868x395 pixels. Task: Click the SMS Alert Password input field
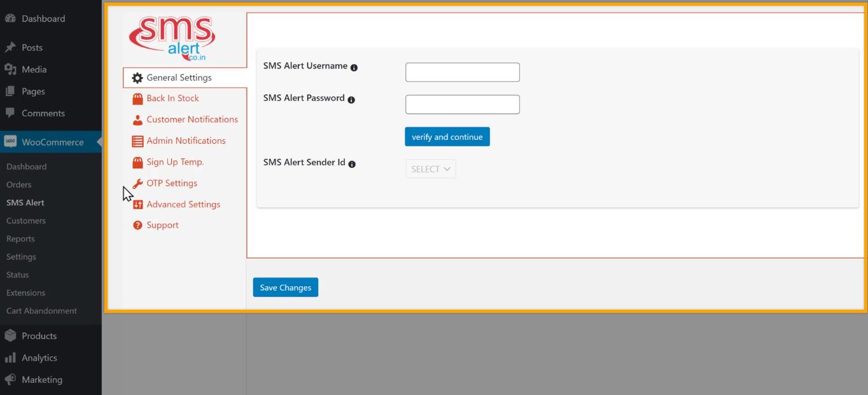tap(462, 104)
